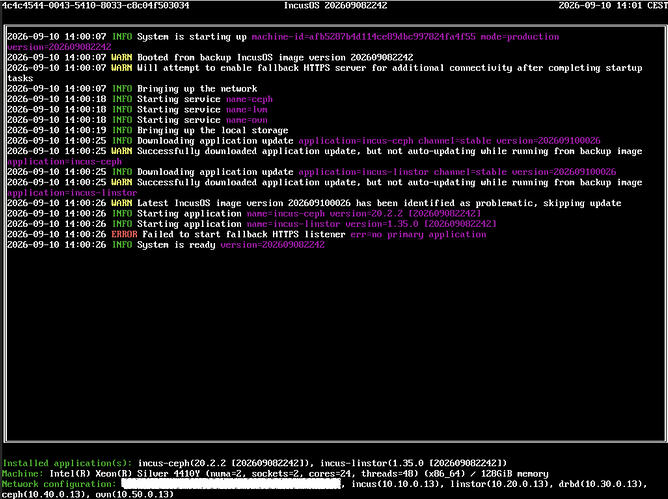Click the clock text "2026-09-10 14:01 CEST"
This screenshot has width=668, height=499.
pos(613,6)
